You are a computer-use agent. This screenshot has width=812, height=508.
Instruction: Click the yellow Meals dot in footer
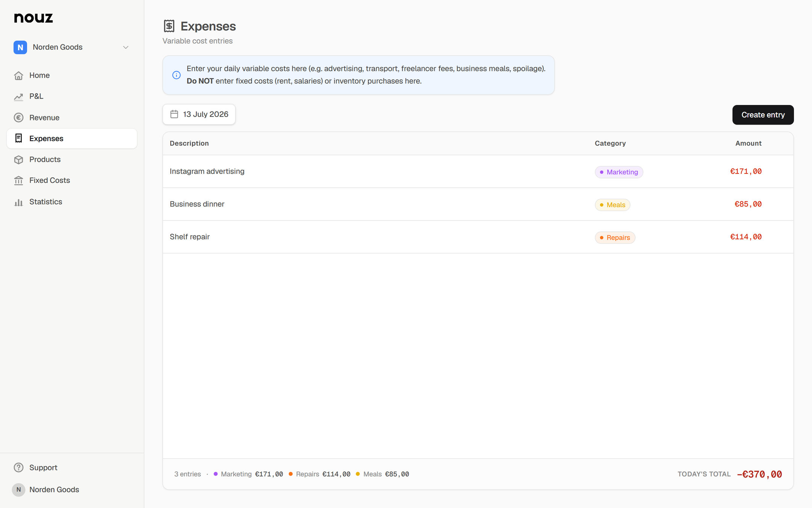pyautogui.click(x=358, y=474)
